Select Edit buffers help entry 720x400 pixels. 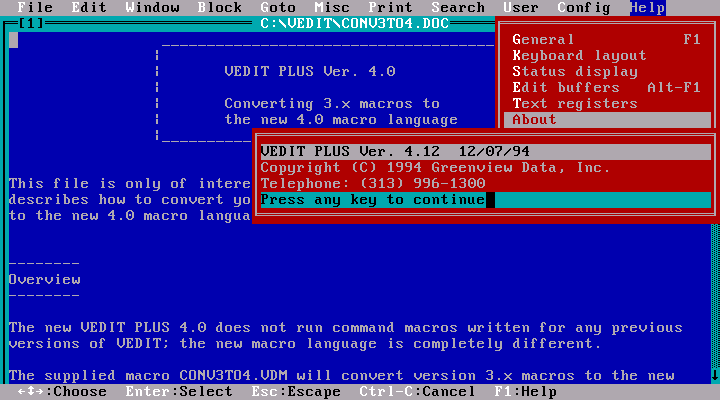(607, 88)
